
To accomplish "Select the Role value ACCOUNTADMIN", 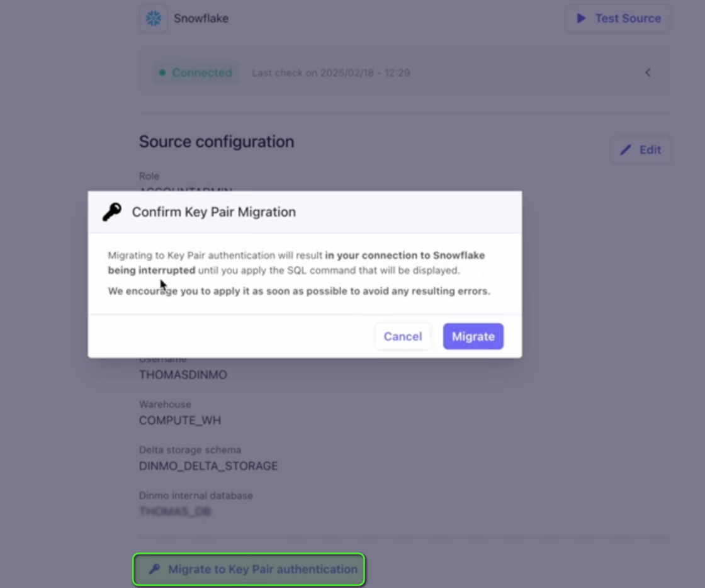I will point(186,191).
